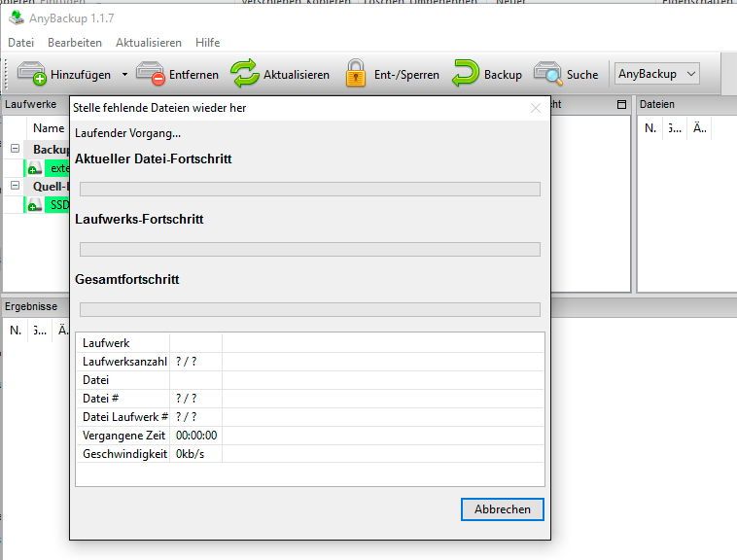This screenshot has height=560, width=737.
Task: Click the N. column header in Dateien
Action: click(650, 127)
